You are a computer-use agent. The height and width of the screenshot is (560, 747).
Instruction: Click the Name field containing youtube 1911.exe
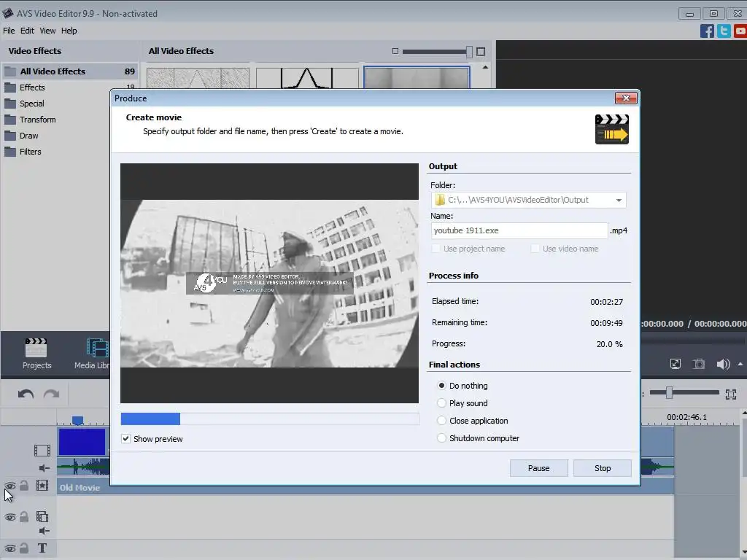click(x=519, y=230)
